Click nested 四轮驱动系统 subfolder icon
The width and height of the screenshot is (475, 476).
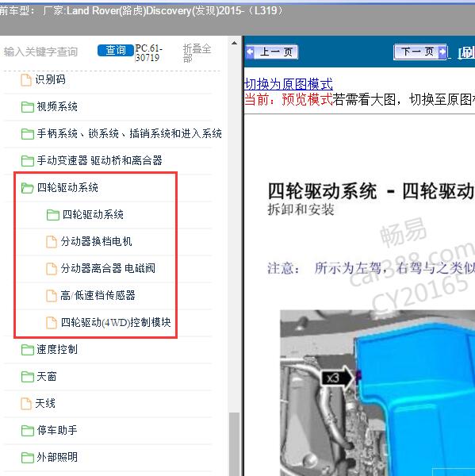tap(53, 215)
